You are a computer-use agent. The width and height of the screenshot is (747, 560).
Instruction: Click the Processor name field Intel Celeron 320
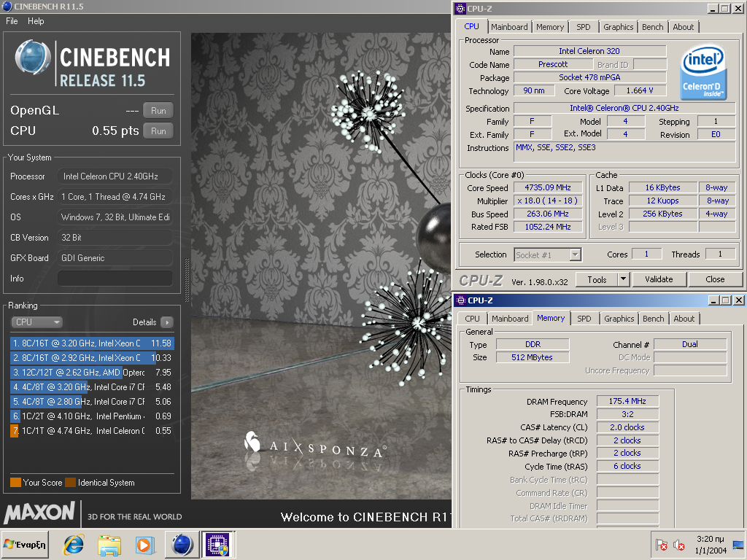589,51
